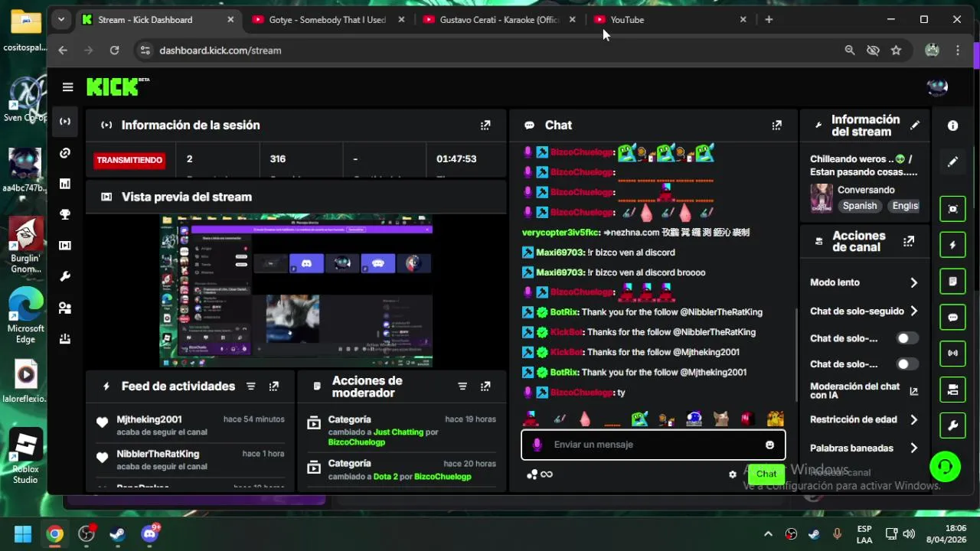The width and height of the screenshot is (980, 551).
Task: Click the pencil button in right rail
Action: 952,162
